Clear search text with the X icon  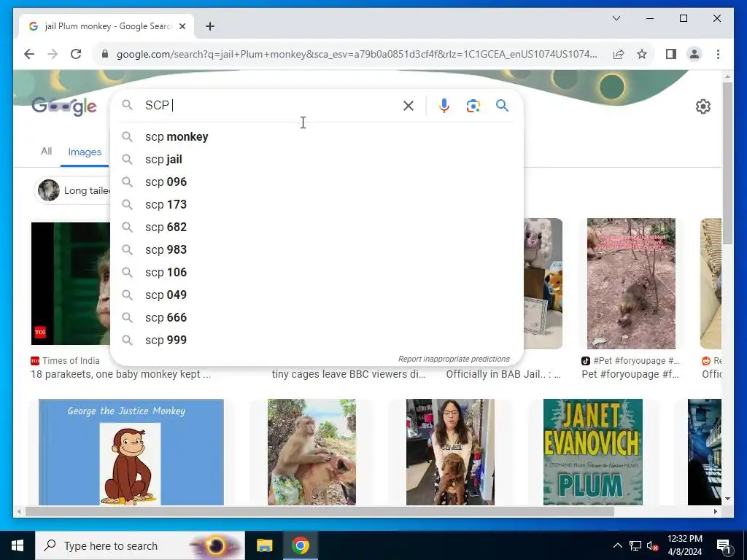point(409,106)
